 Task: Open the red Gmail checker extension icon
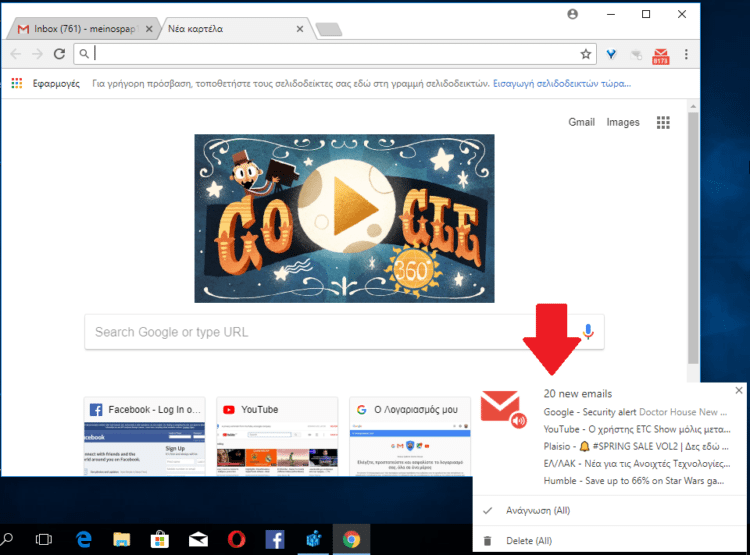tap(661, 56)
